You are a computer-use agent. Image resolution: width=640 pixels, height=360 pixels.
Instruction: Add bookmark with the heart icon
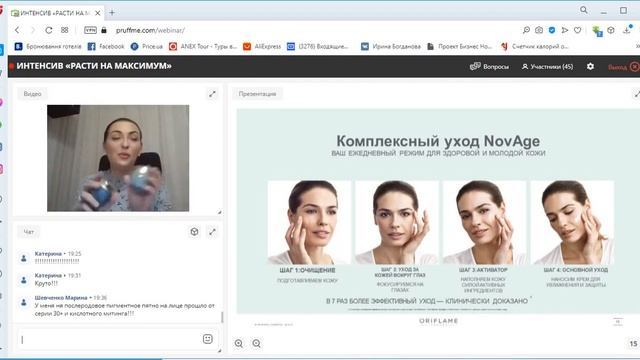(x=578, y=30)
